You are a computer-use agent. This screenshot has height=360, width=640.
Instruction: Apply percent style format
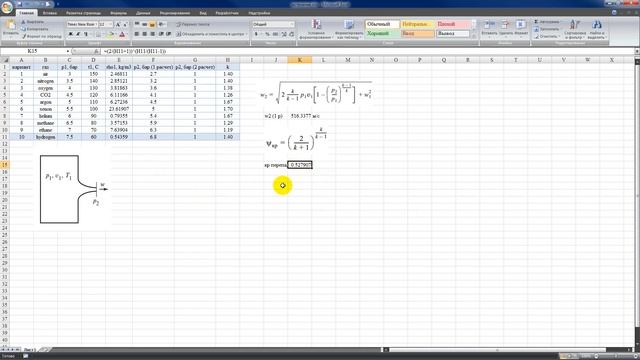(x=267, y=34)
